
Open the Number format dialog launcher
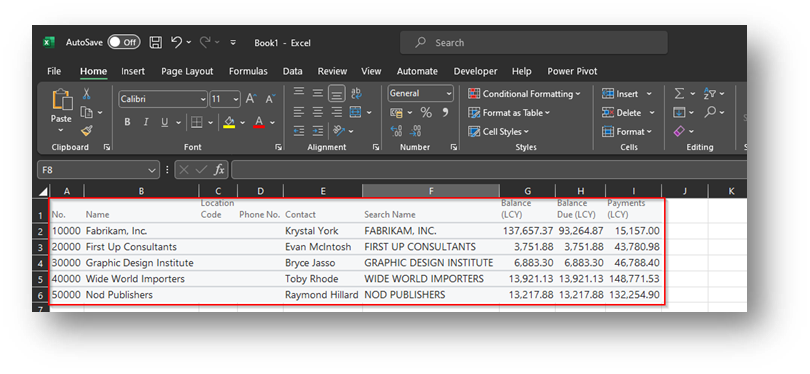(x=453, y=147)
